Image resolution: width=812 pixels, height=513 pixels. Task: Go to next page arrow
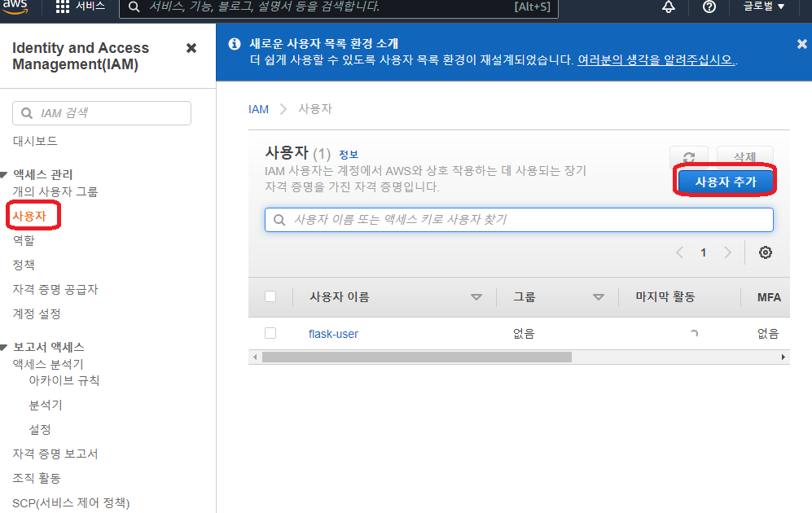pos(727,252)
